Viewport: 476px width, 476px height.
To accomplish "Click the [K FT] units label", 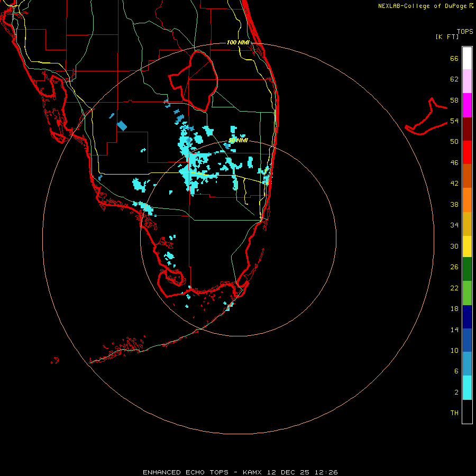I will (x=447, y=36).
